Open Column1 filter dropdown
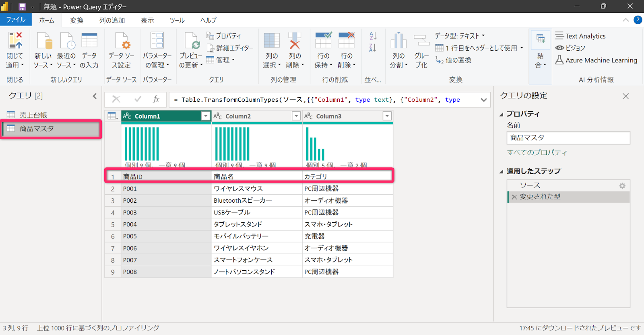The width and height of the screenshot is (644, 335). pos(206,116)
